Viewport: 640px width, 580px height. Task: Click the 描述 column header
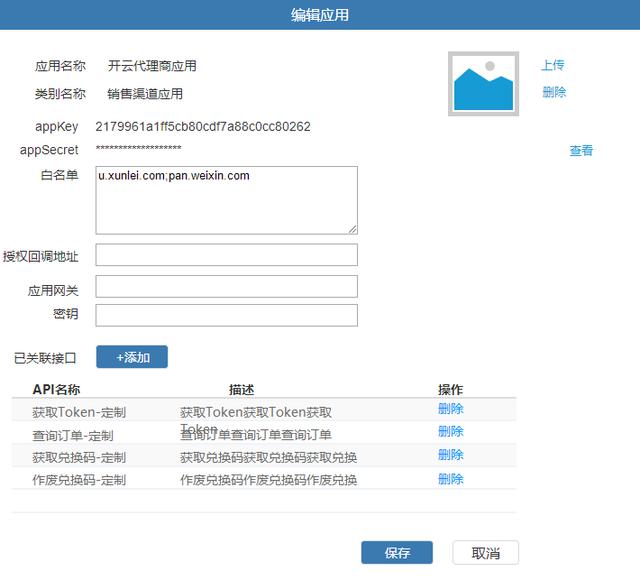pos(241,389)
